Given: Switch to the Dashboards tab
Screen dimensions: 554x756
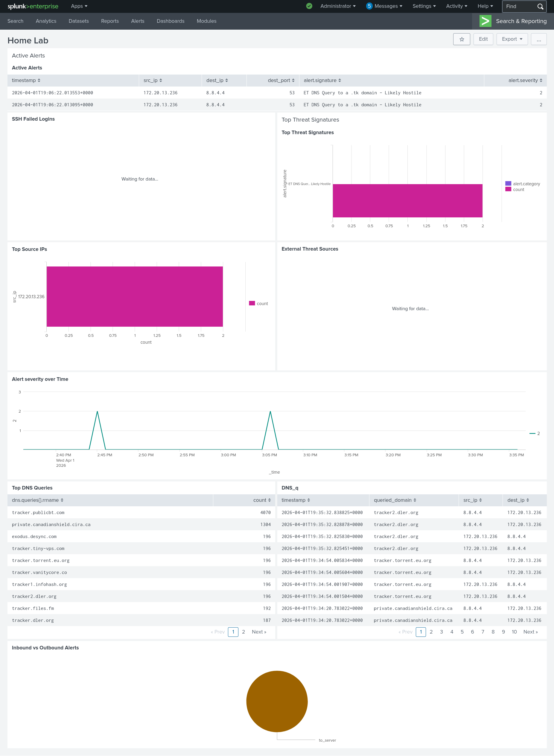Looking at the screenshot, I should [171, 21].
